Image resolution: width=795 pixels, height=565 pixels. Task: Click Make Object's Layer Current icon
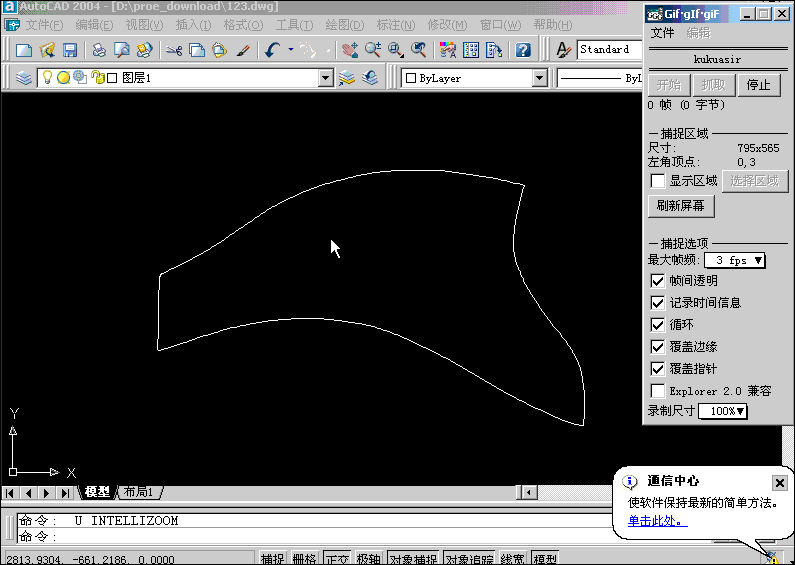347,78
